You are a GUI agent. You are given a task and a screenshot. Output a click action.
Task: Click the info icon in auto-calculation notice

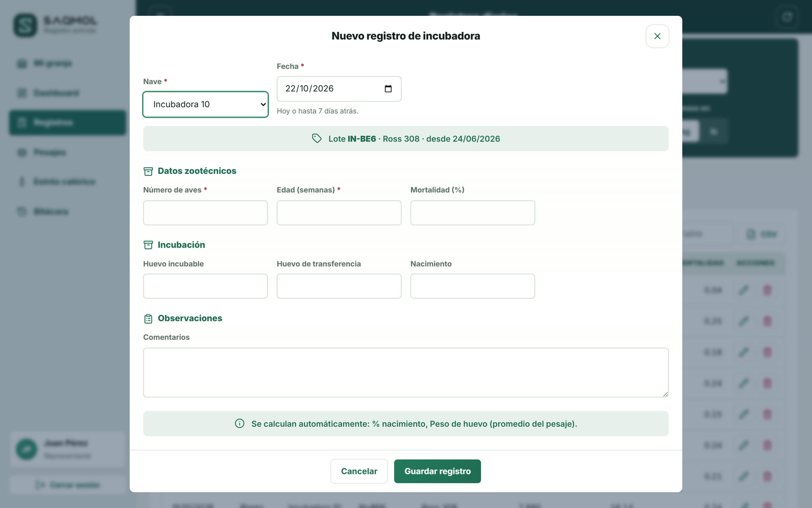(x=240, y=424)
